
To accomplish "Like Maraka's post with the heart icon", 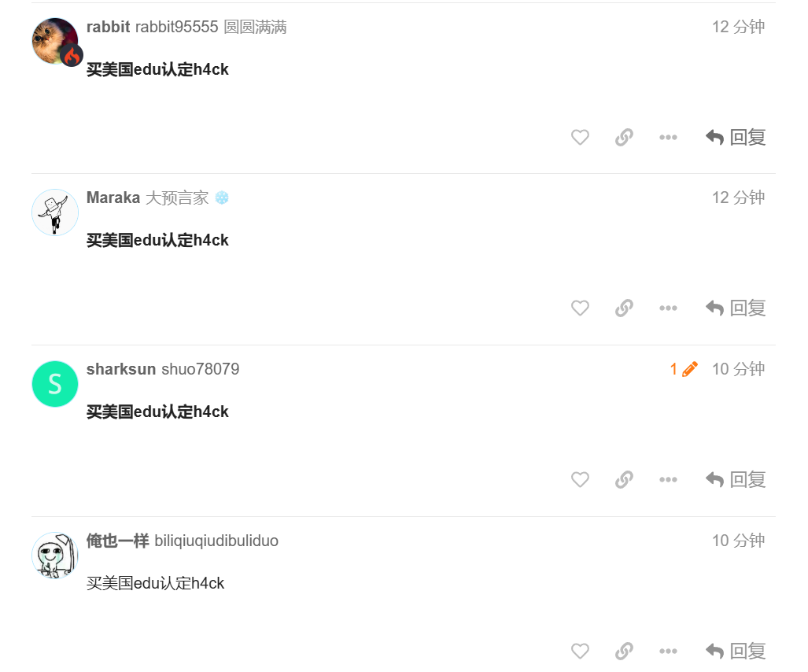I will (580, 308).
